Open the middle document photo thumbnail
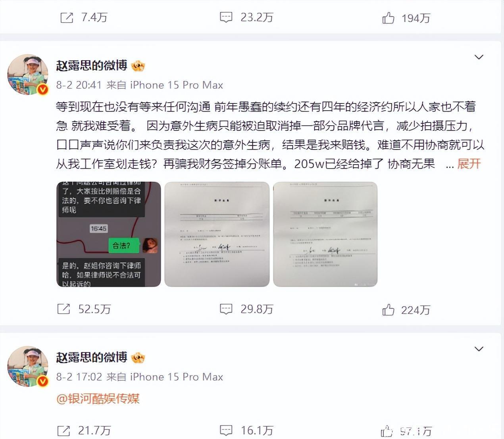504x439 pixels. click(x=217, y=234)
